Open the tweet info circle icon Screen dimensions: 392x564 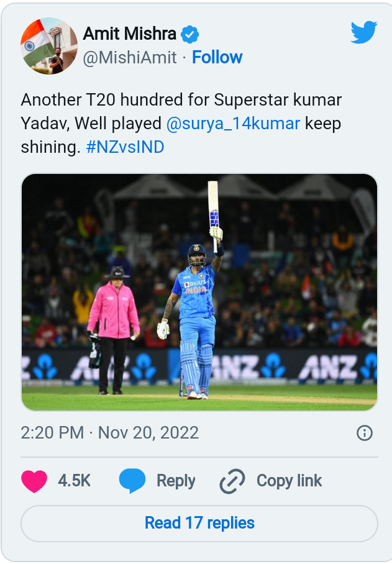[365, 433]
